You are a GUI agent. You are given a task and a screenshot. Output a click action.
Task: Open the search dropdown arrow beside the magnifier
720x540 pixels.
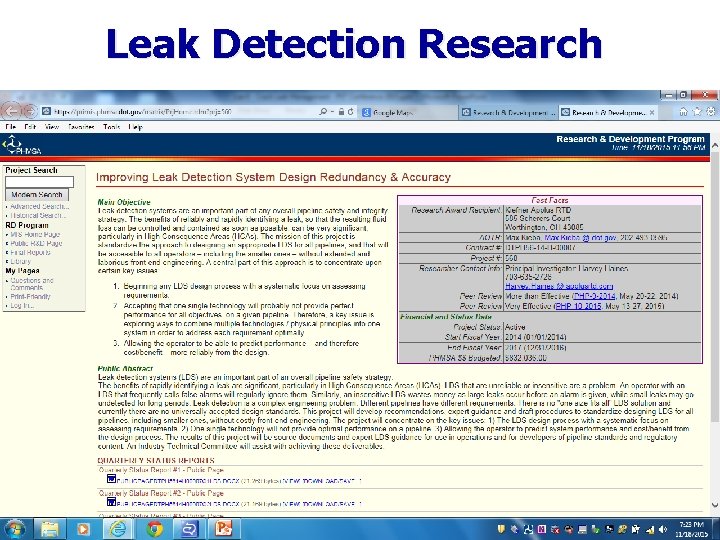pos(332,112)
